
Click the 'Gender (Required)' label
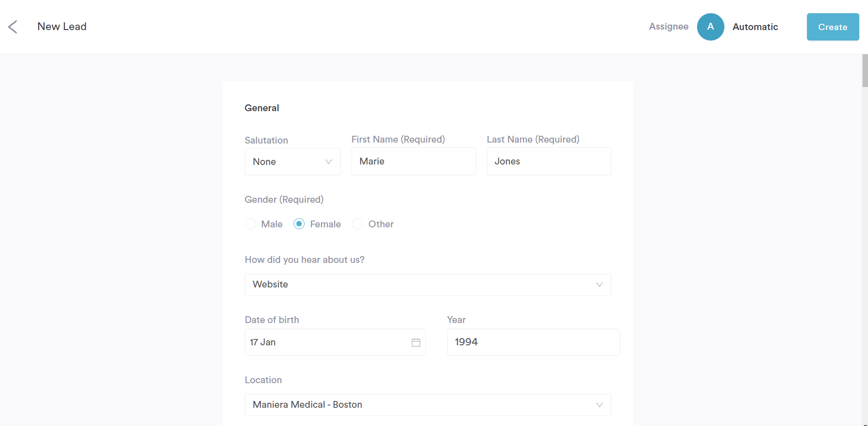point(284,200)
